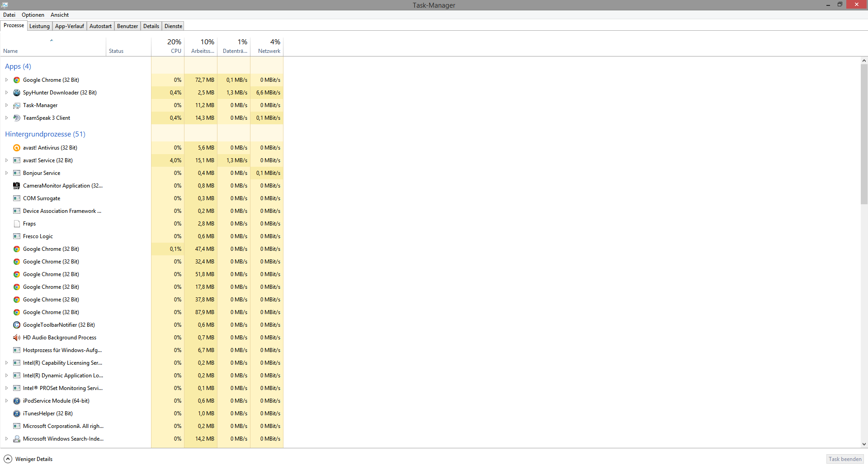Switch to the Autostart tab
The height and width of the screenshot is (470, 868).
[100, 26]
